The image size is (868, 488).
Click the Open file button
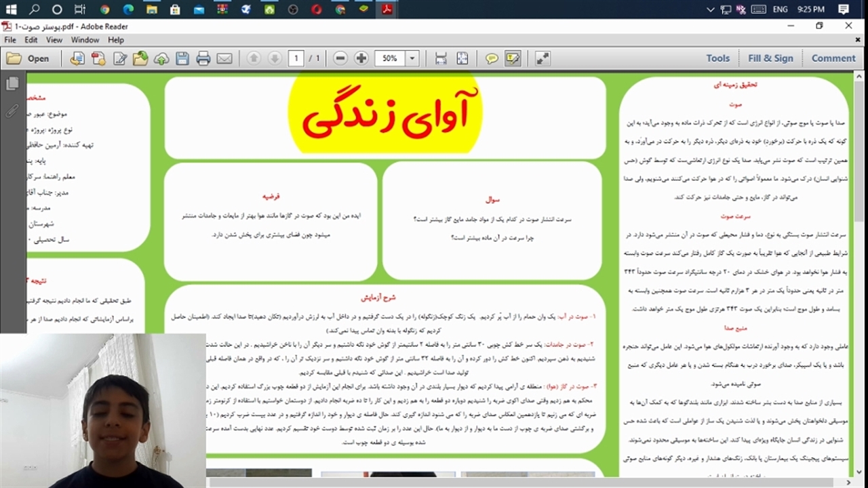(x=28, y=58)
